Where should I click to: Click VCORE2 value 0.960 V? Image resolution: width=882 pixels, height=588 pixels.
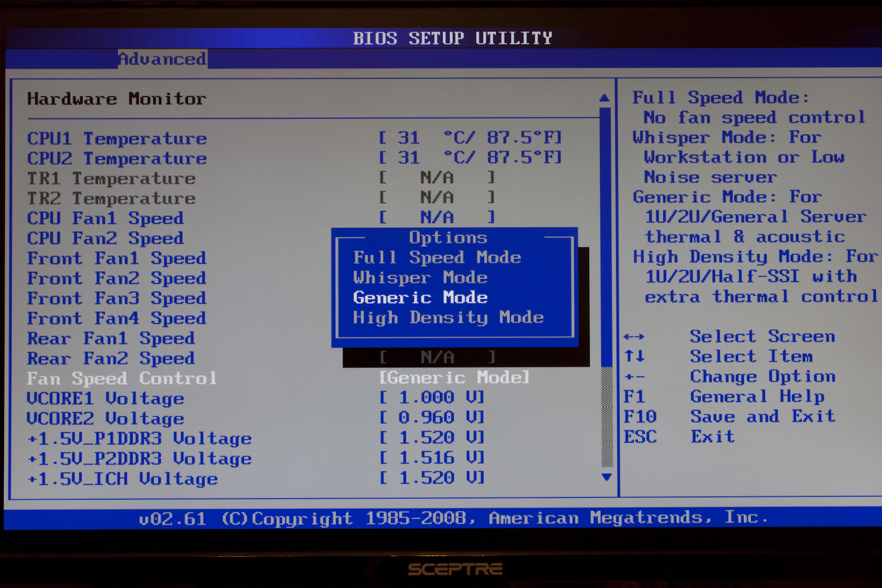(432, 417)
